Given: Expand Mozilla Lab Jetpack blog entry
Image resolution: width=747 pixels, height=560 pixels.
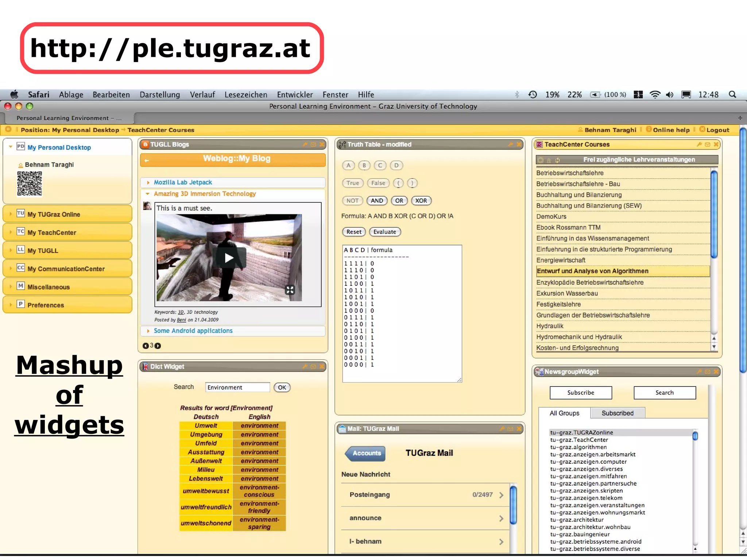Looking at the screenshot, I should pos(148,182).
